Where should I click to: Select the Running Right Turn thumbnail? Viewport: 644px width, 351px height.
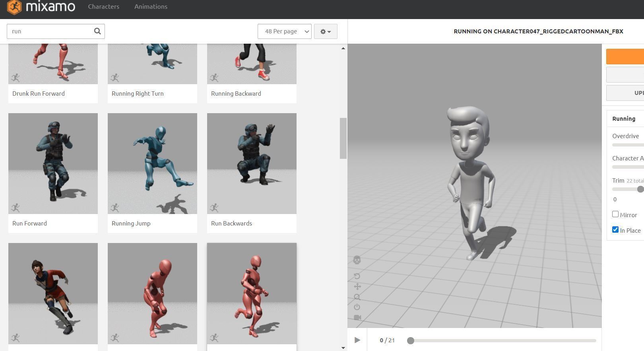152,64
